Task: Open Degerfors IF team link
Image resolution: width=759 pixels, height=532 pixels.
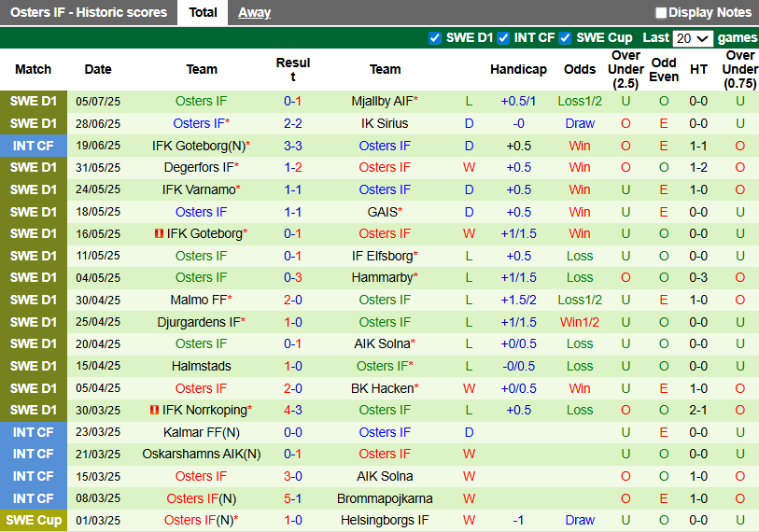Action: (201, 167)
